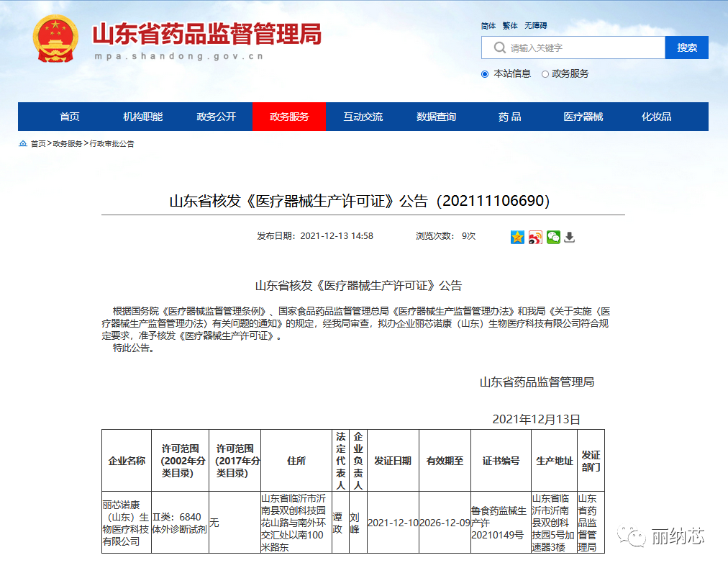The width and height of the screenshot is (728, 568).
Task: Open the 政务公开 section
Action: [217, 116]
